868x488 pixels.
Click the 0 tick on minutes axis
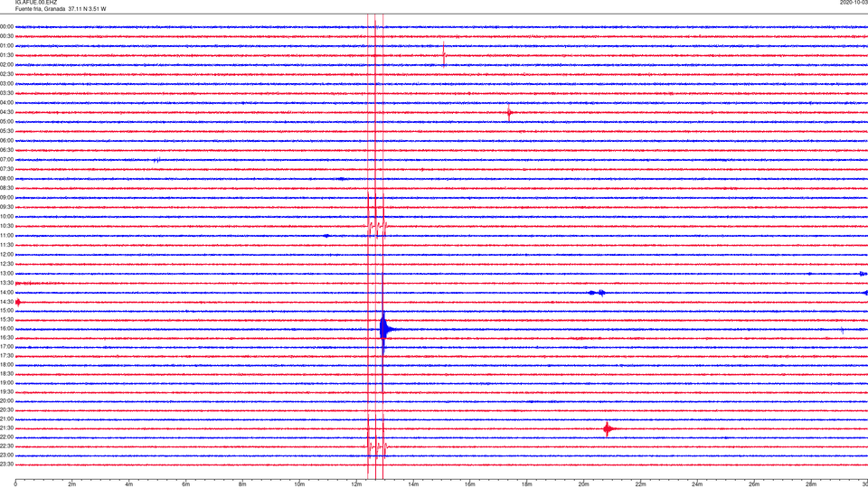(x=15, y=484)
